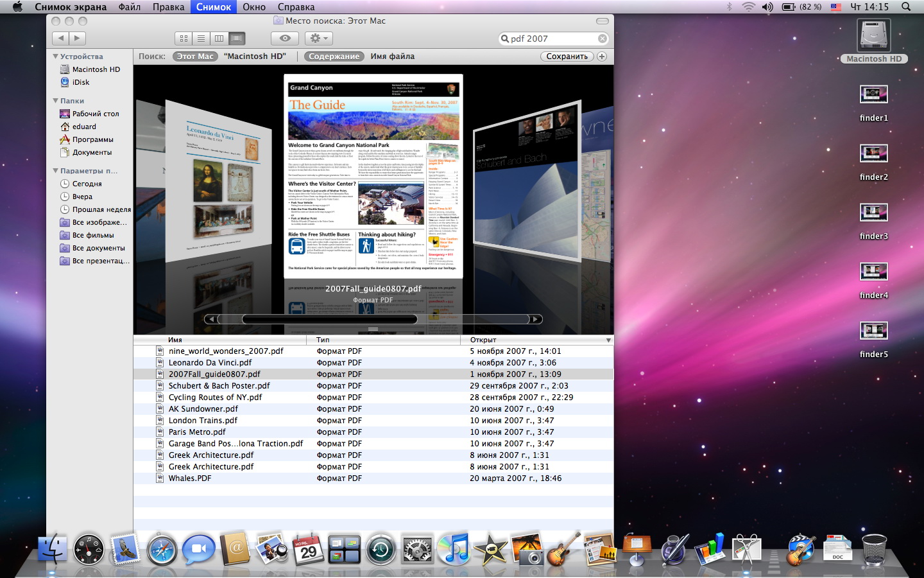Select the Прошлая неделя smart search

[95, 209]
